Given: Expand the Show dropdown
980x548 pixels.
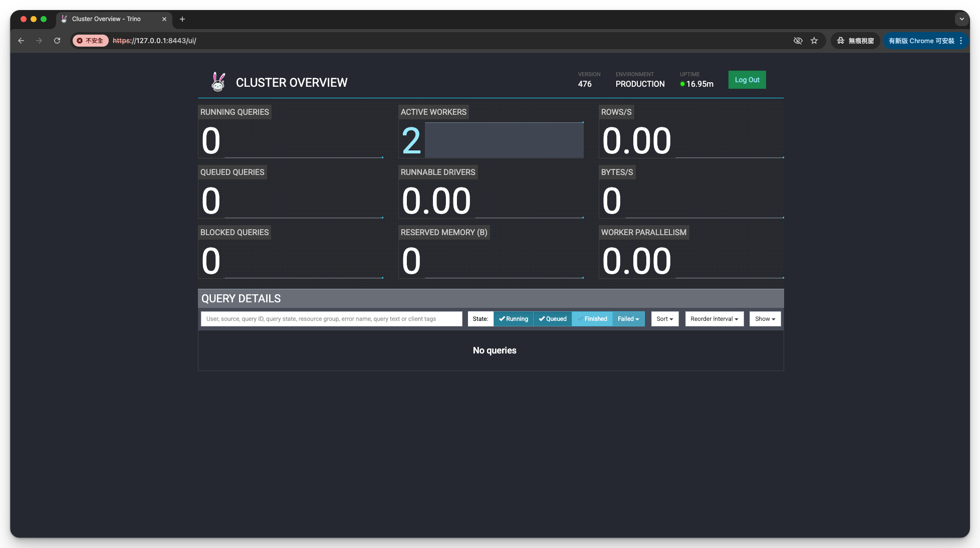Looking at the screenshot, I should tap(765, 319).
